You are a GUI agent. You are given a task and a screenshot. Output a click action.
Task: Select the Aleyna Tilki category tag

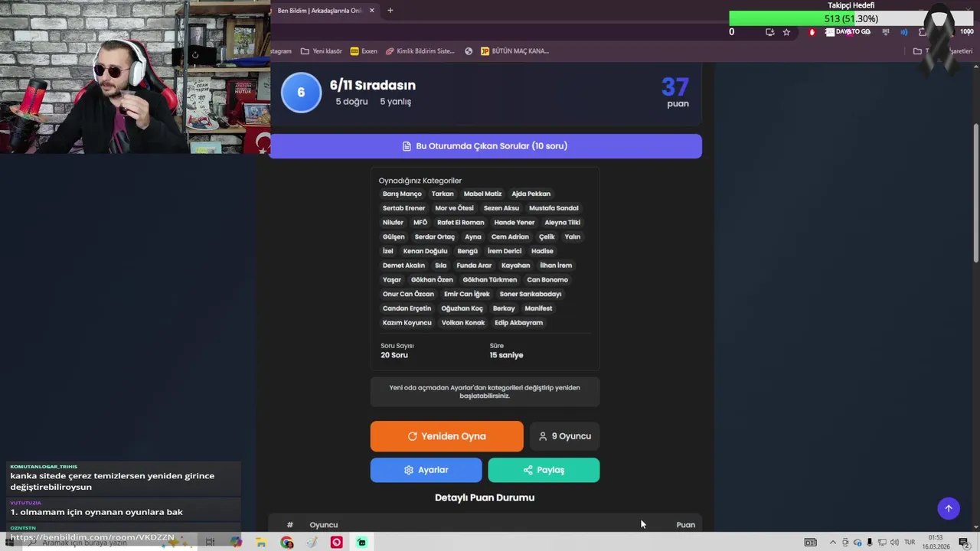pyautogui.click(x=563, y=223)
